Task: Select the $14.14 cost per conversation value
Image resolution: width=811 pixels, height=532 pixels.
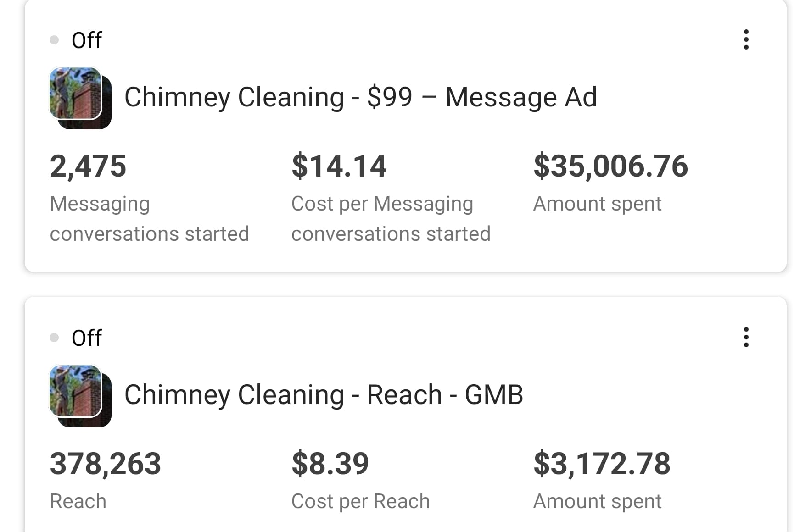Action: 339,166
